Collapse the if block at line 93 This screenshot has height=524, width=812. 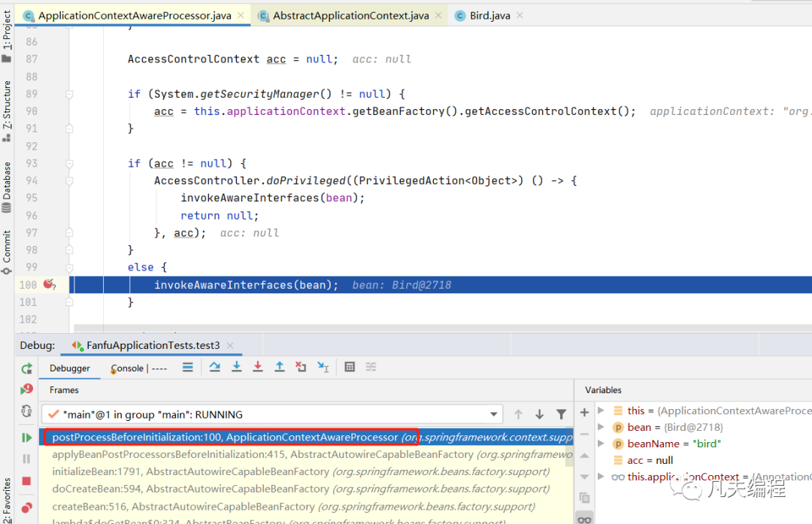click(x=69, y=164)
